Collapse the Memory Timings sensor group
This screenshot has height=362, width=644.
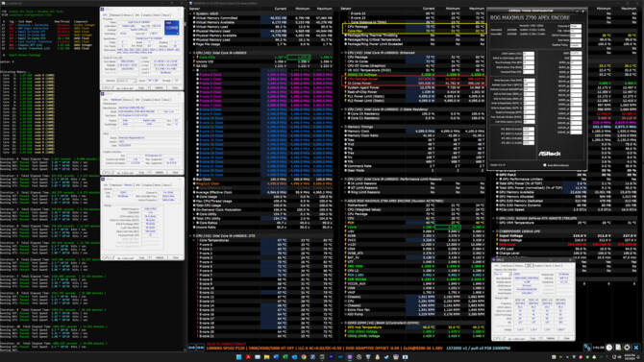(x=342, y=127)
